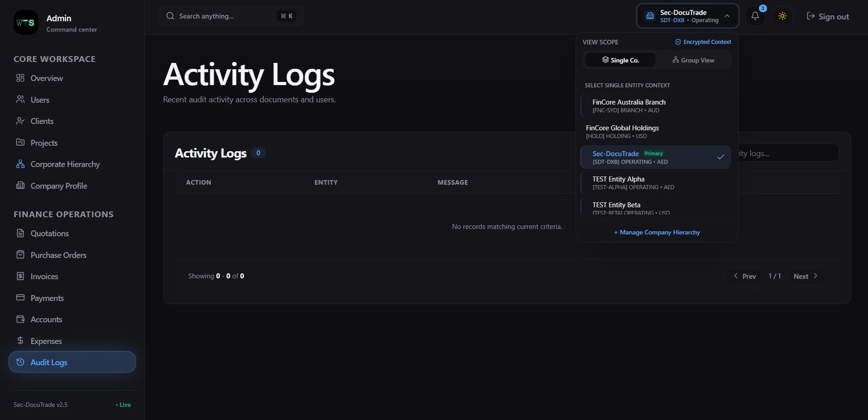The width and height of the screenshot is (868, 420).
Task: Click the Encrypted Context label
Action: pyautogui.click(x=703, y=42)
